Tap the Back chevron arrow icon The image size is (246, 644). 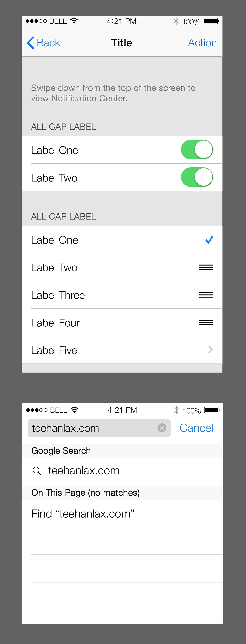(x=31, y=43)
